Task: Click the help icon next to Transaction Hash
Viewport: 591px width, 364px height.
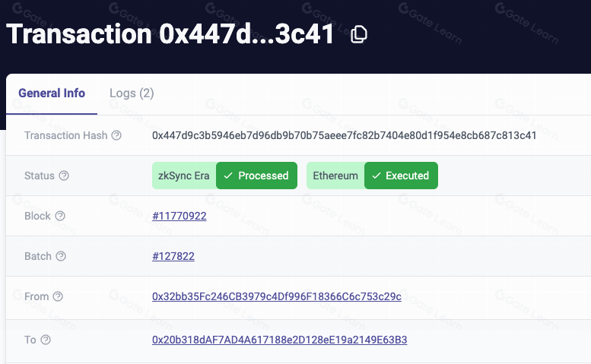Action: [116, 135]
